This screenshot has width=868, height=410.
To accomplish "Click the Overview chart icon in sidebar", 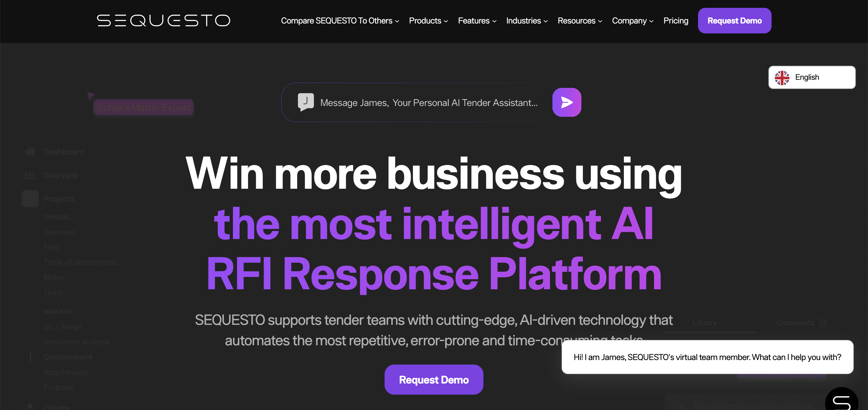I will click(x=30, y=175).
